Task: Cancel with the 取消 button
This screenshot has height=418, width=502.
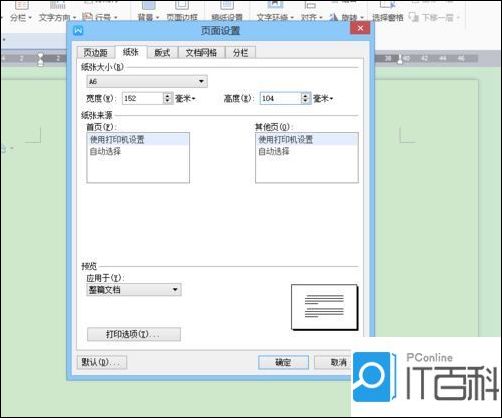Action: [x=333, y=362]
